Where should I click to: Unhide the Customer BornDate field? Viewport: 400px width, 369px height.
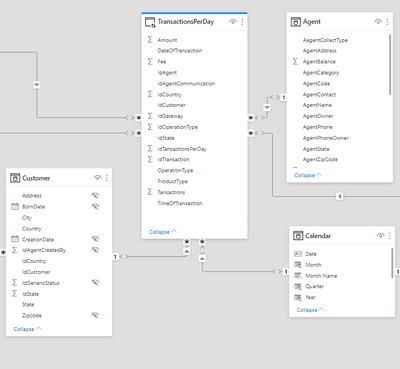95,206
